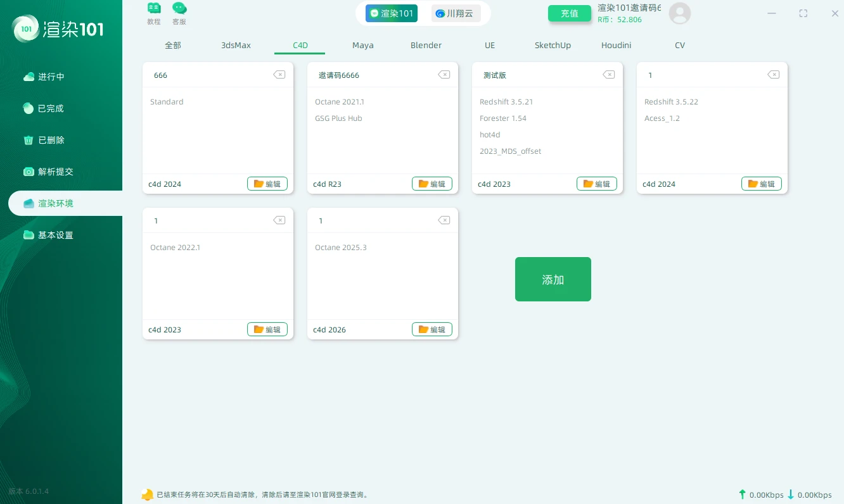
Task: Switch to the 全部 tab
Action: pos(173,46)
